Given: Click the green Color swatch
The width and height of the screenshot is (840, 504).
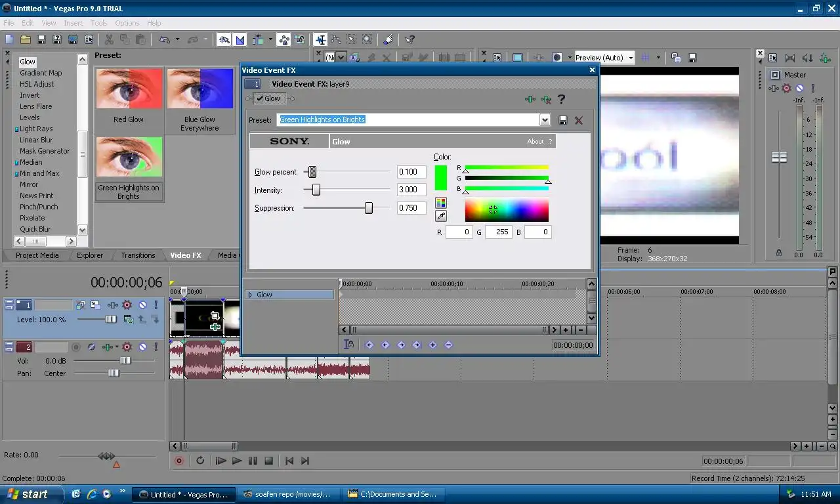Looking at the screenshot, I should coord(440,178).
